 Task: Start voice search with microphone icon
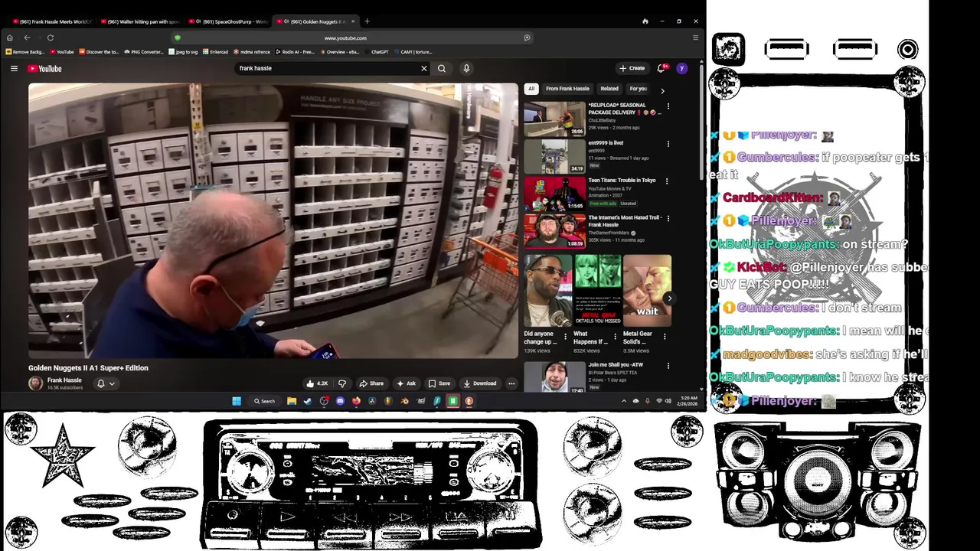pos(466,68)
